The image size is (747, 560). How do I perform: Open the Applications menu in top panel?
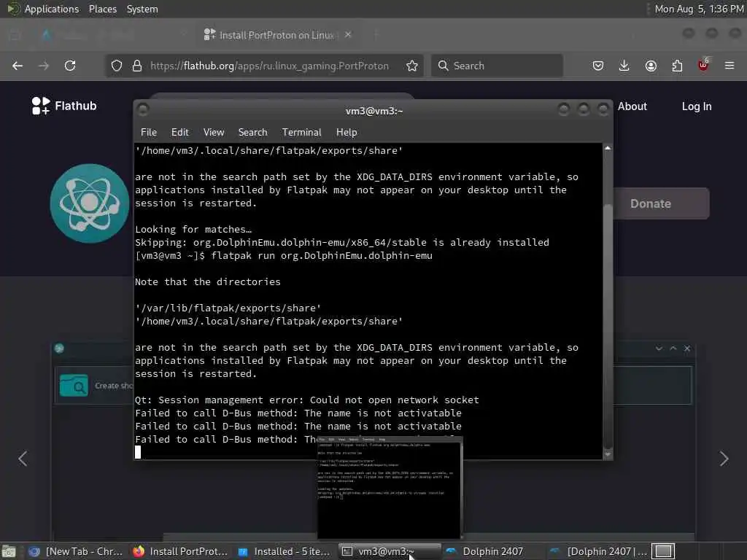[x=52, y=9]
